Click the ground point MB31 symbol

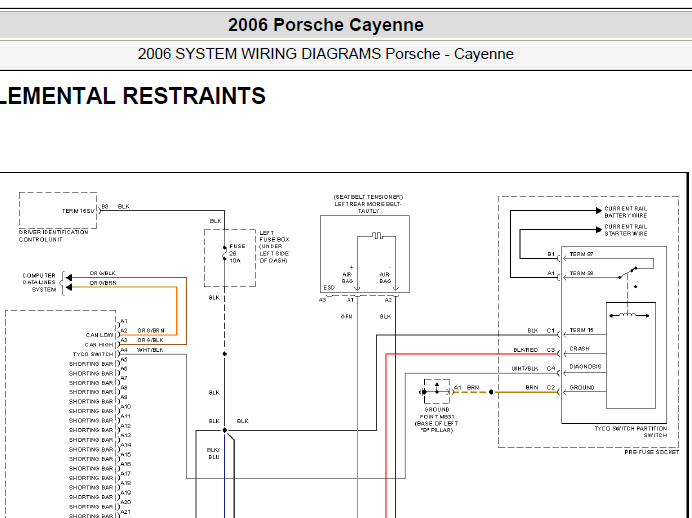(x=436, y=391)
